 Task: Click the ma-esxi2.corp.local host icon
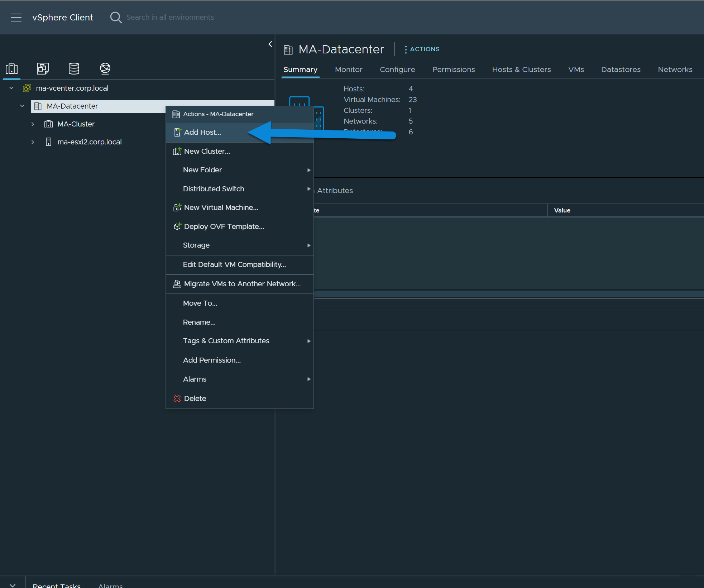(48, 142)
